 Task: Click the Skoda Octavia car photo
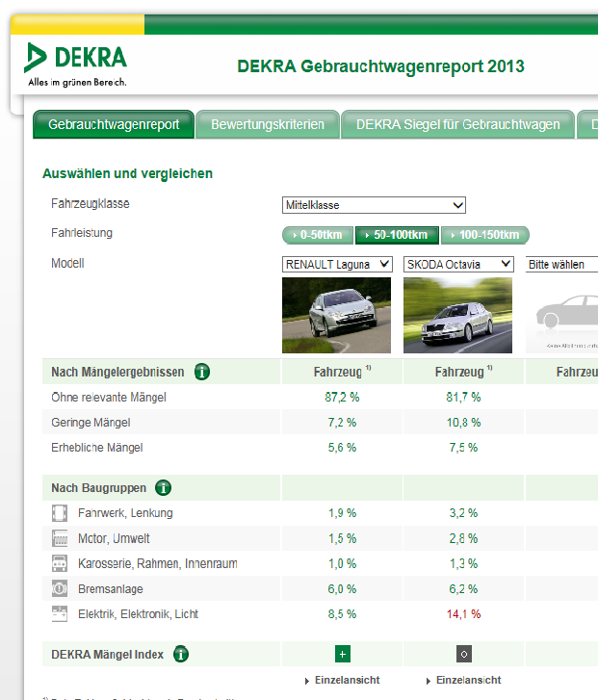(x=458, y=315)
